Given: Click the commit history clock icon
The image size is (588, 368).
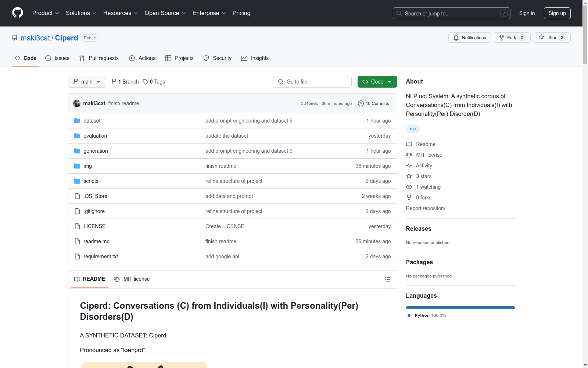Looking at the screenshot, I should [x=361, y=103].
